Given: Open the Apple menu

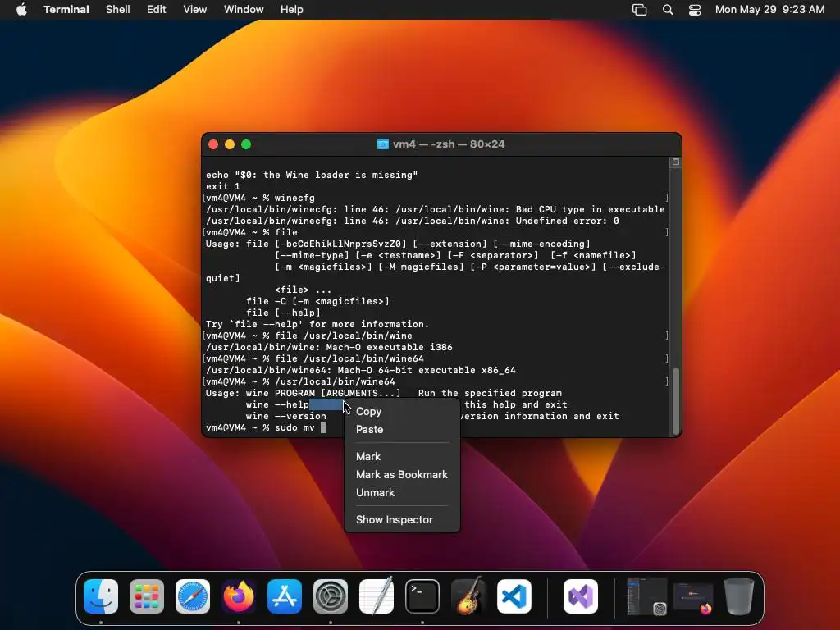Looking at the screenshot, I should (21, 9).
